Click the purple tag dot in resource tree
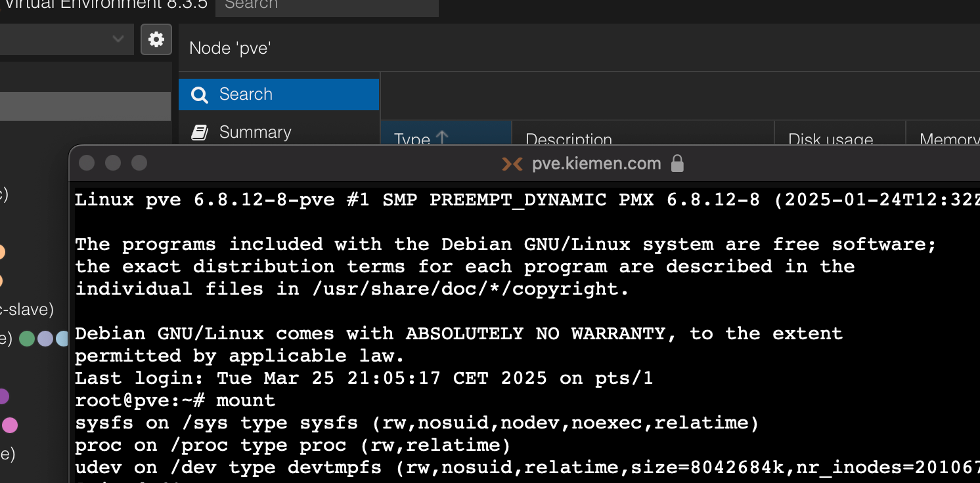 point(3,396)
